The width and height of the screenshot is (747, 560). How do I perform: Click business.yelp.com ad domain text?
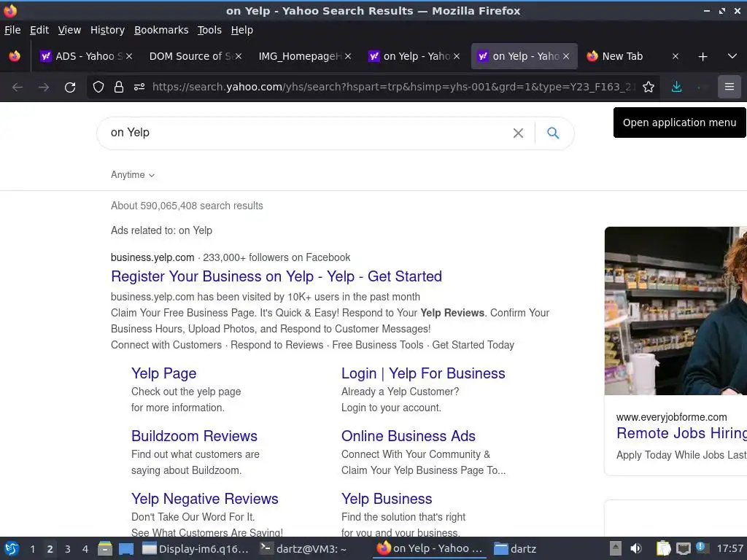pos(152,257)
